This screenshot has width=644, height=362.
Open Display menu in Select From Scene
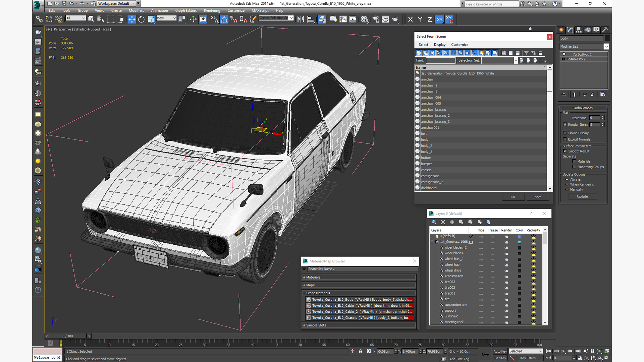(439, 45)
